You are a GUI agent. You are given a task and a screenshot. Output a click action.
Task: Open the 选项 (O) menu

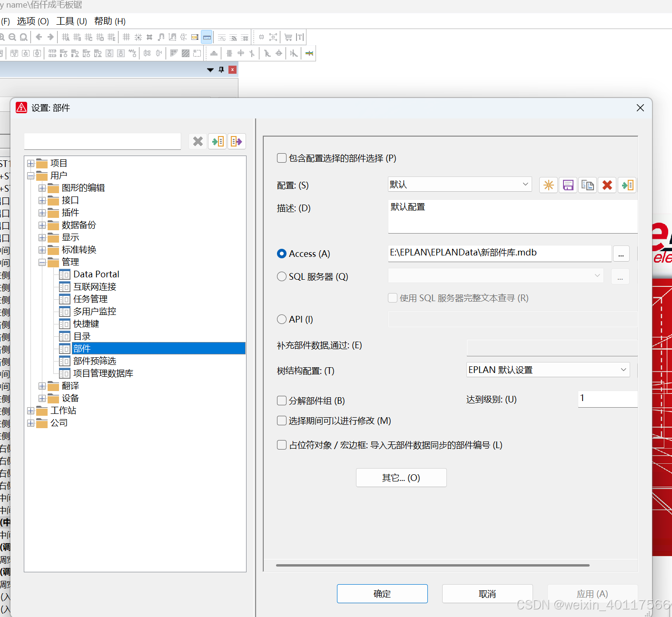[33, 21]
